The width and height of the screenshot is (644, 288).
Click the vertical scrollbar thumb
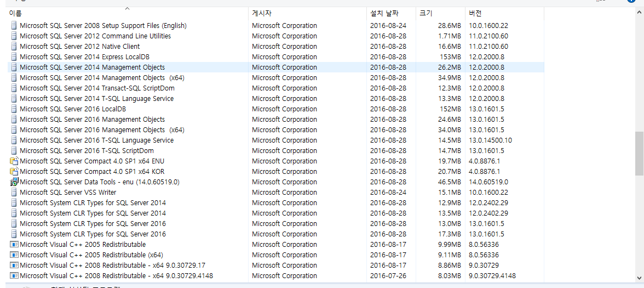(639, 153)
